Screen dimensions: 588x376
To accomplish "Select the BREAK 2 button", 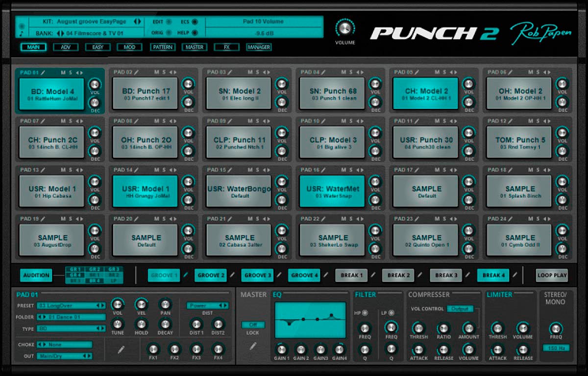I will coord(398,275).
